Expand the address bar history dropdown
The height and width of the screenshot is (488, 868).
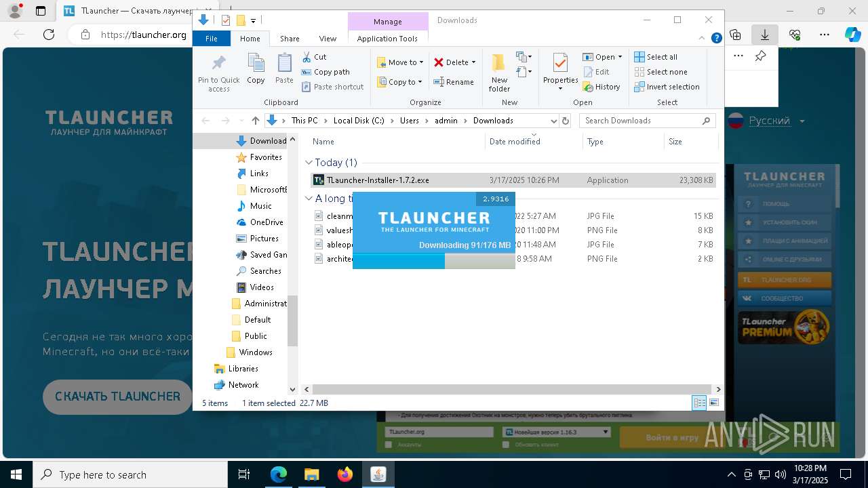click(553, 121)
